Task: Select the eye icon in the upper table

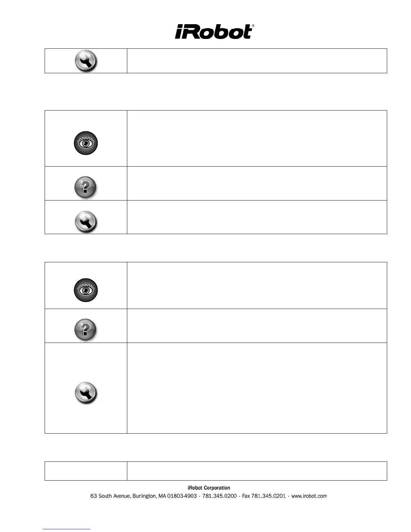Action: pyautogui.click(x=86, y=143)
